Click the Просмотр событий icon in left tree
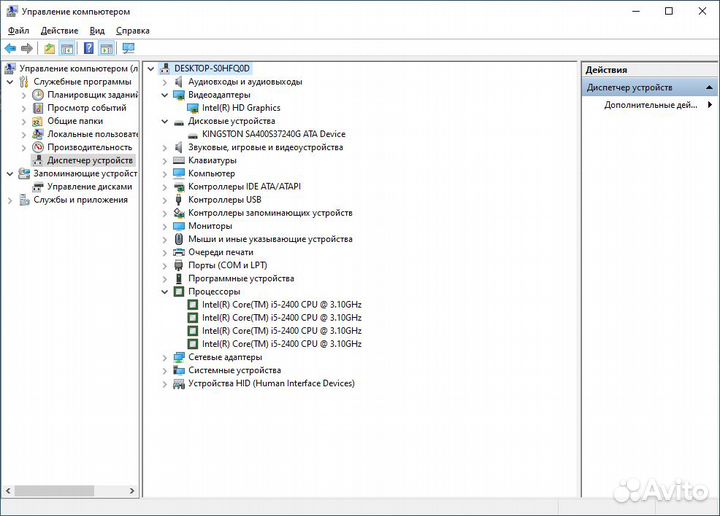This screenshot has width=720, height=516. click(x=38, y=108)
